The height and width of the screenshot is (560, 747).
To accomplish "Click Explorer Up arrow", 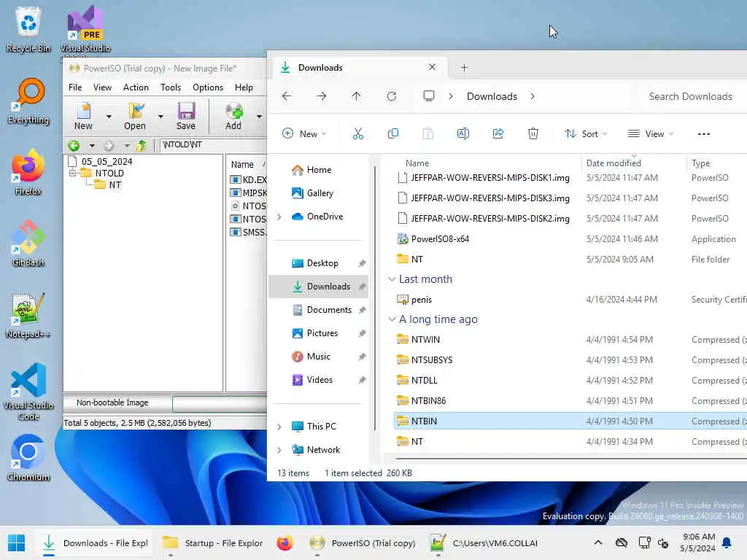I will click(356, 96).
